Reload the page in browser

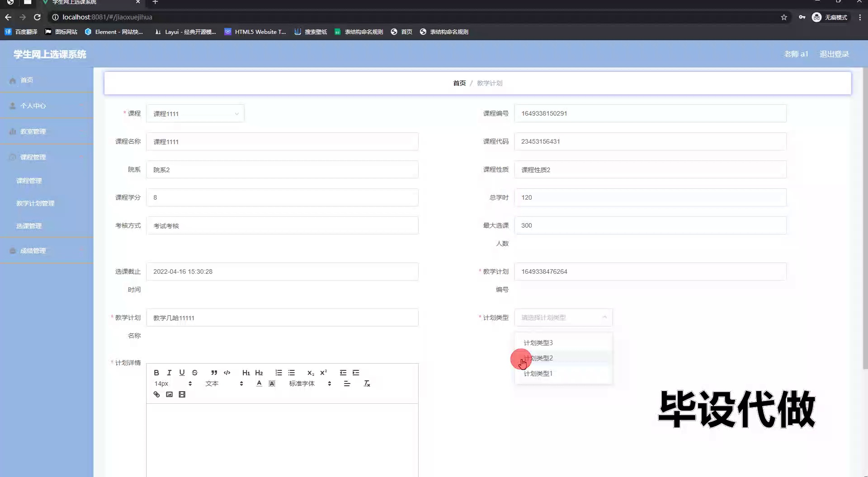(38, 17)
